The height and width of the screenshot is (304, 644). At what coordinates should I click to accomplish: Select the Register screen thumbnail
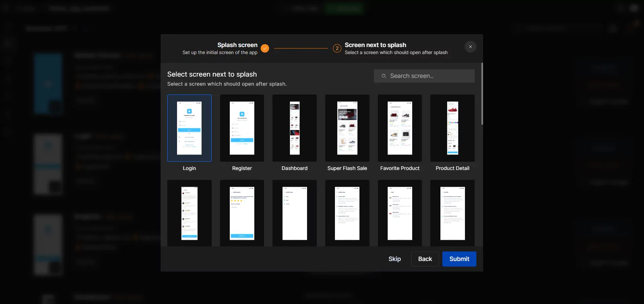click(x=242, y=128)
